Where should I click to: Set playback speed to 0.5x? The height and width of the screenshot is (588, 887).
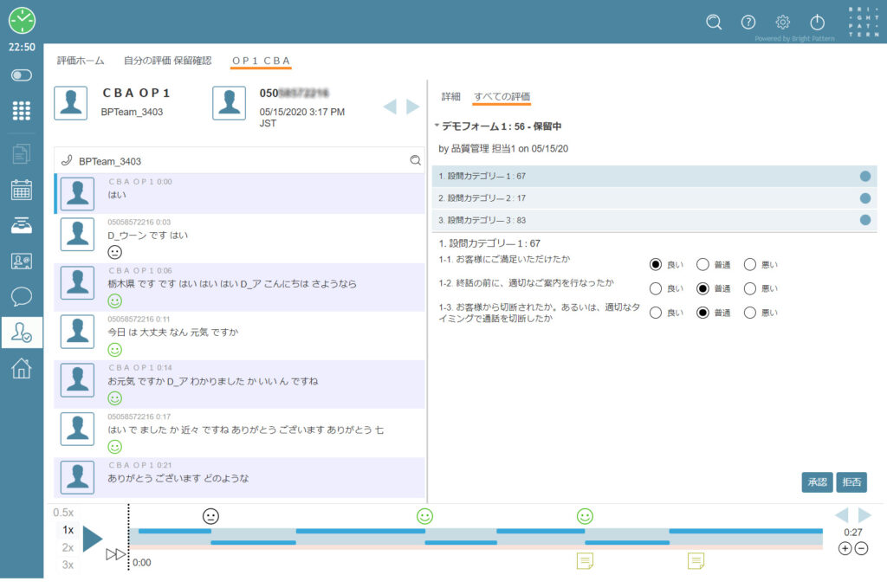tap(63, 513)
